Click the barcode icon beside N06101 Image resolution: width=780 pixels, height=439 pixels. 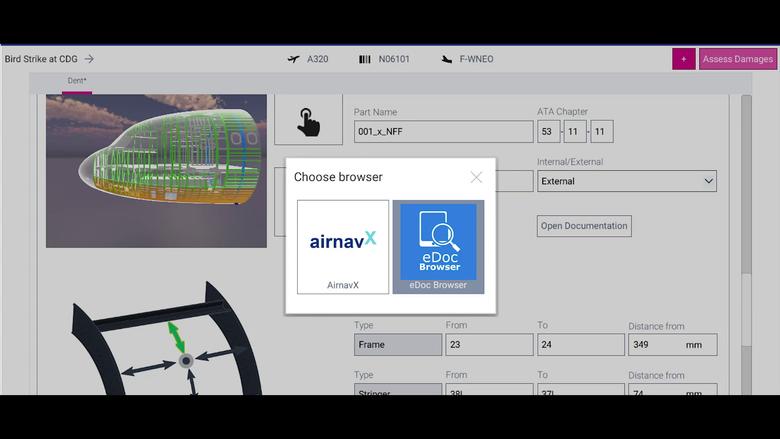365,59
